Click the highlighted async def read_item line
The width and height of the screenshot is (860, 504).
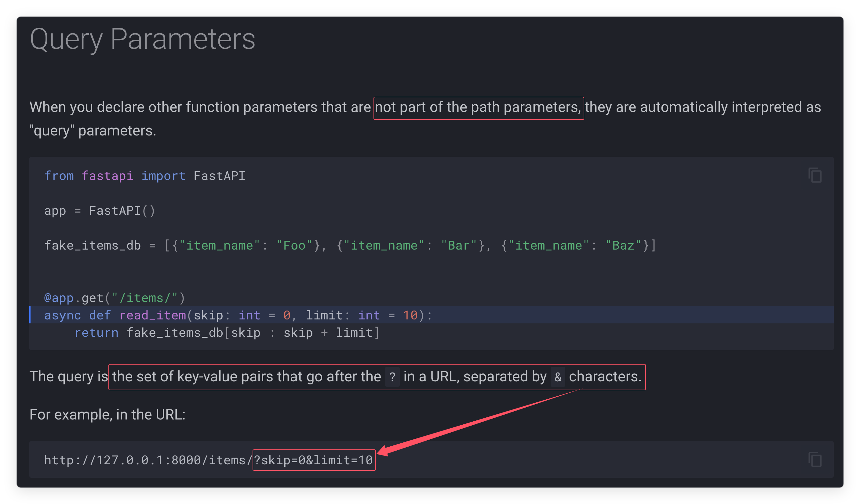point(238,315)
